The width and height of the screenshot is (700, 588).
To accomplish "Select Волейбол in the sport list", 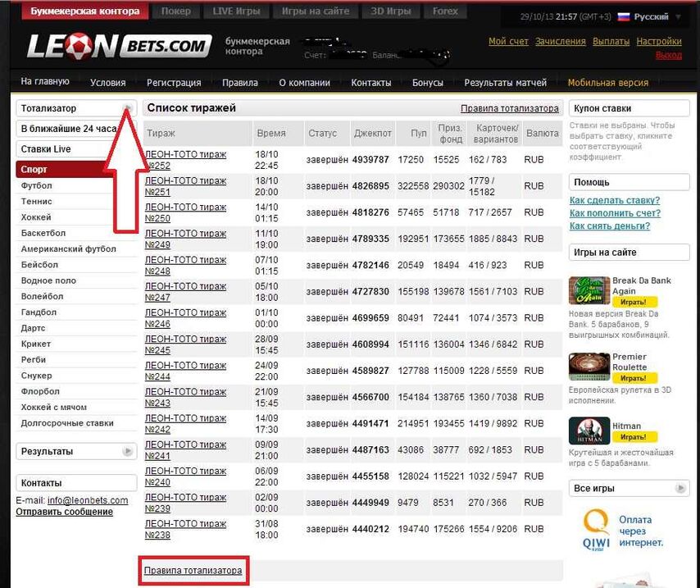I will tap(42, 296).
